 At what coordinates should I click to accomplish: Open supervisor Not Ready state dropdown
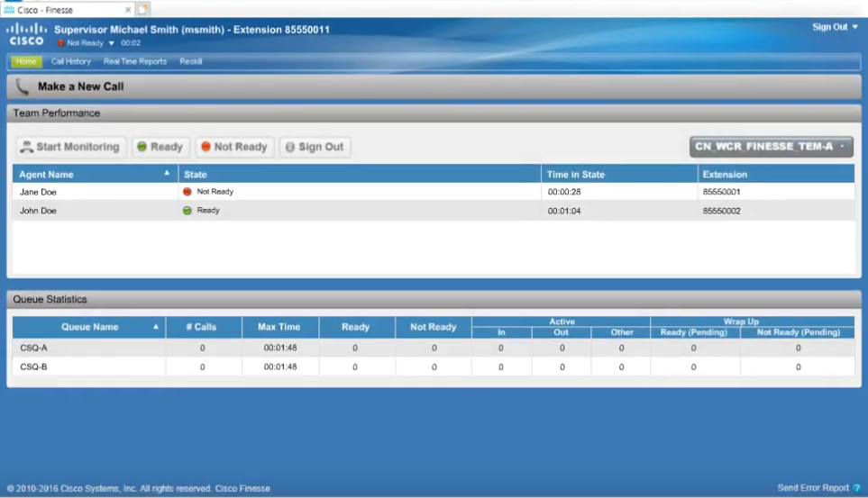pyautogui.click(x=111, y=43)
